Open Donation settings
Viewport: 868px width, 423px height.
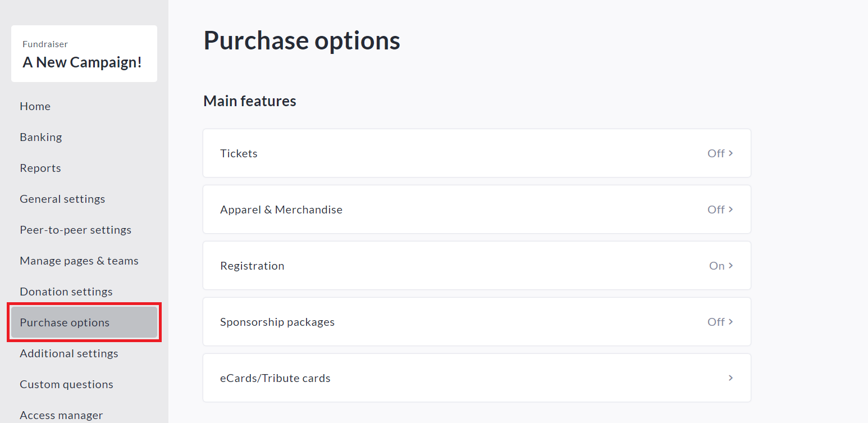(66, 291)
